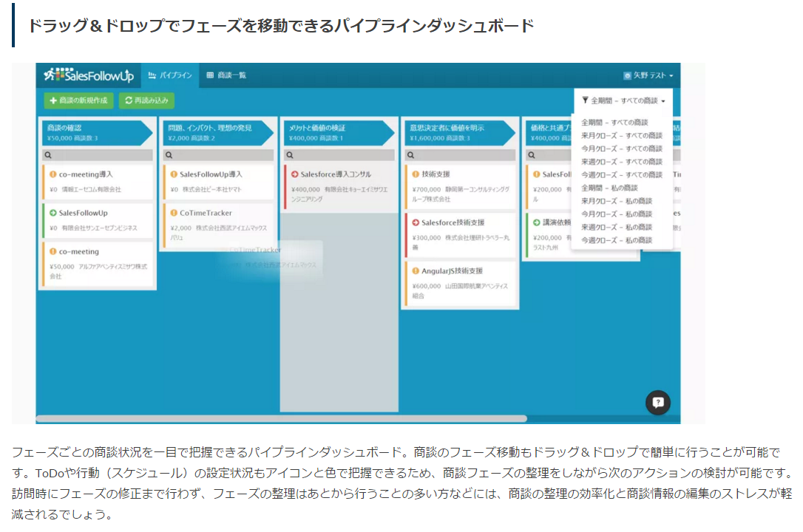Choose 今月クローズ - すべての商談 menu entry
This screenshot has width=803, height=532.
(622, 149)
